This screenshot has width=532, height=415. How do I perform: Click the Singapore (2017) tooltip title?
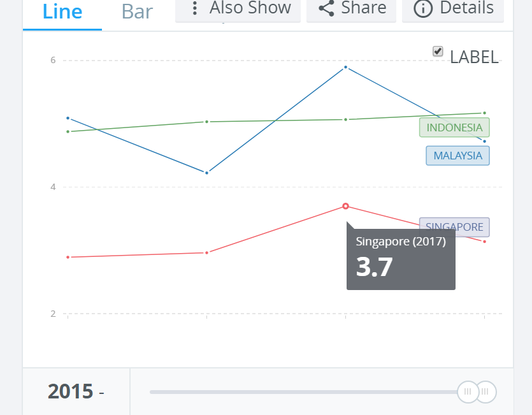coord(401,242)
